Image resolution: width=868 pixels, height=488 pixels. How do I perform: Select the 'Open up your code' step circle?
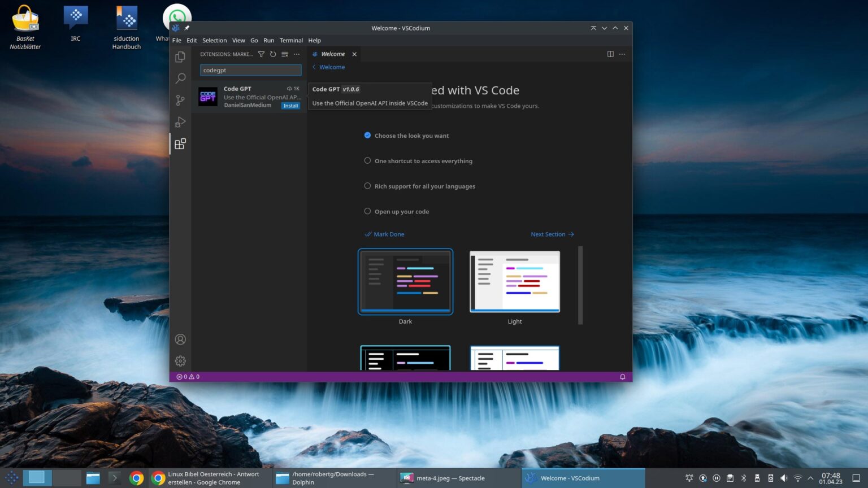click(367, 211)
